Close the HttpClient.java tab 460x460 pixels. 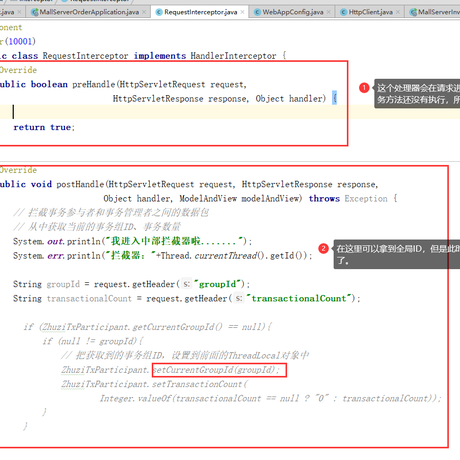point(398,12)
